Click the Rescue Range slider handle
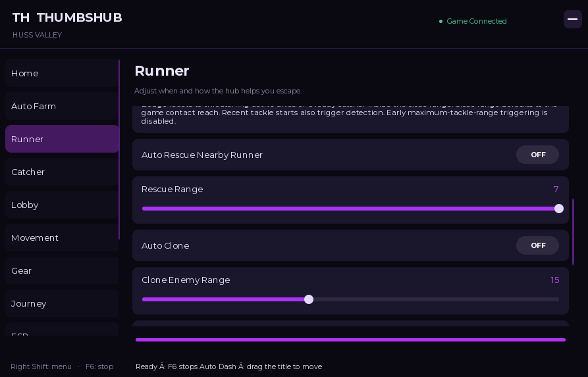The height and width of the screenshot is (377, 588). (559, 209)
